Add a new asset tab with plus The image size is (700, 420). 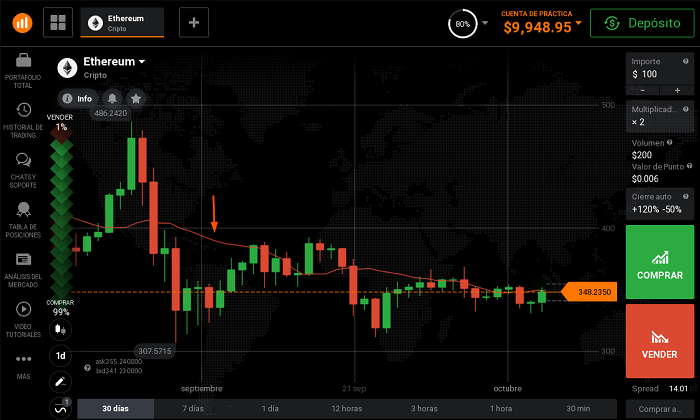tap(194, 22)
